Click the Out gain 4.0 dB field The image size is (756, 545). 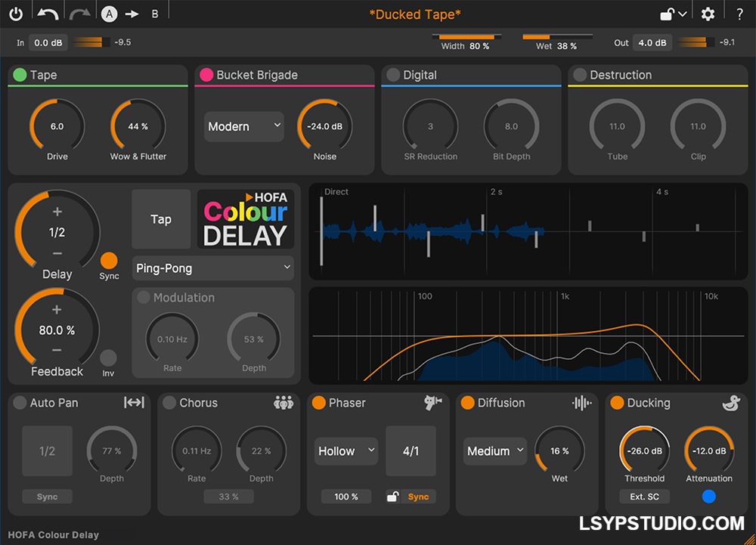pyautogui.click(x=652, y=42)
